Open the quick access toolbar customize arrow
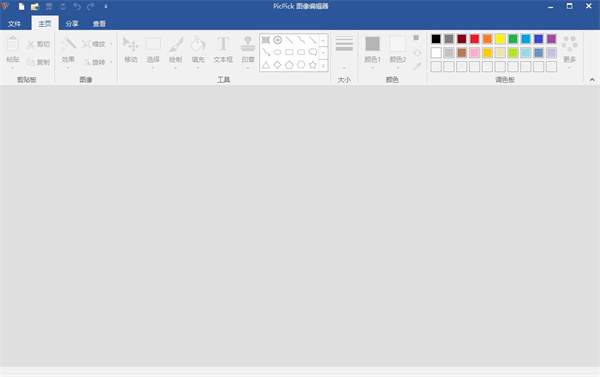Screen dimensions: 600x377 [x=106, y=7]
